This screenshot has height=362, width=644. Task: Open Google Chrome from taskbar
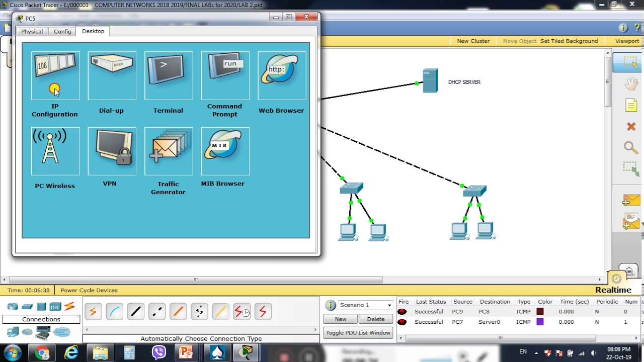click(x=42, y=352)
